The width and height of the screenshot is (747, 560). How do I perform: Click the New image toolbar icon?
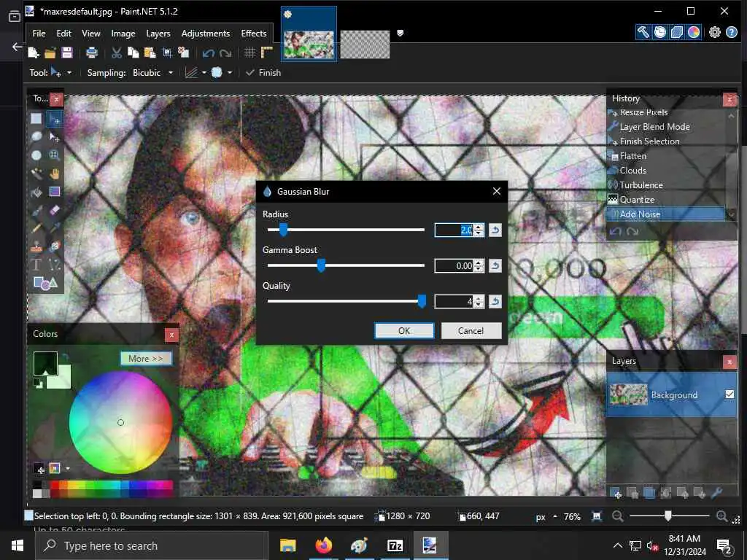(34, 52)
